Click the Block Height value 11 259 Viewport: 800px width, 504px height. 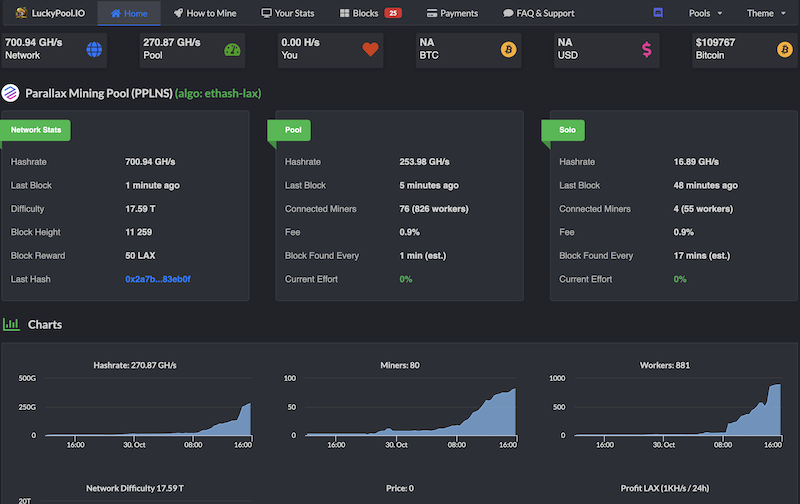(x=139, y=232)
